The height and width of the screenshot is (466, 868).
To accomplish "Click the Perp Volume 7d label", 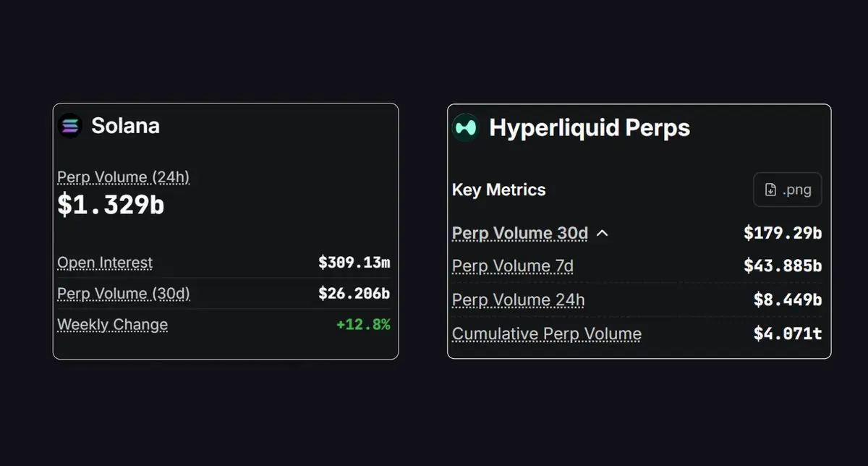I will [x=512, y=266].
